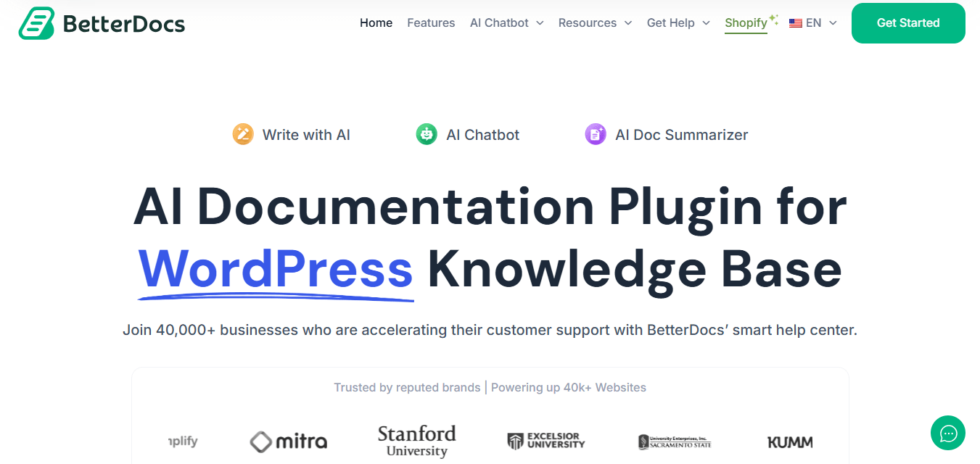The height and width of the screenshot is (464, 980).
Task: Open the AI Chatbot menu item in navbar
Action: pos(499,23)
